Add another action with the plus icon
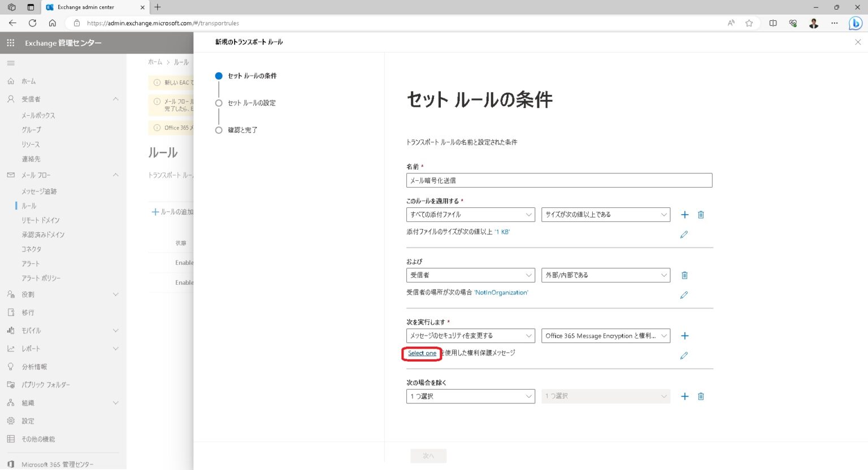 click(684, 336)
